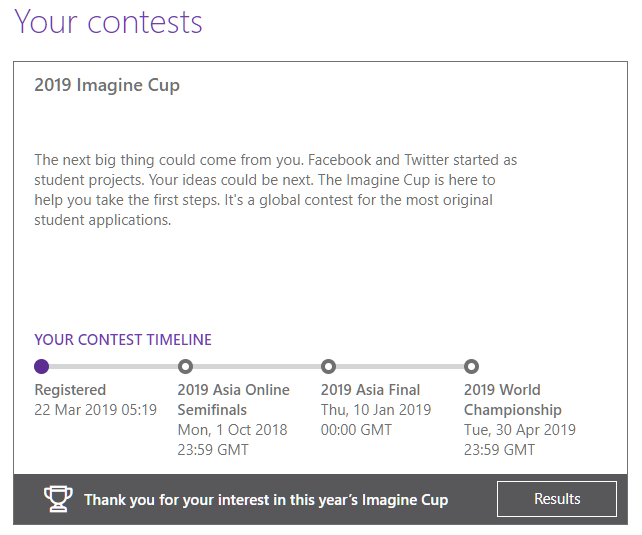Select the 2019 World Championship timeline marker
The height and width of the screenshot is (535, 642).
tap(472, 366)
